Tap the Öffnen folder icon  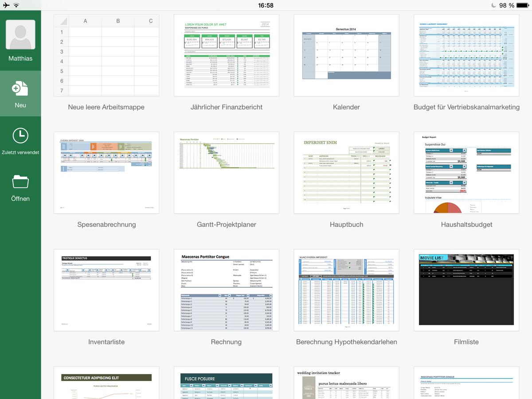20,182
